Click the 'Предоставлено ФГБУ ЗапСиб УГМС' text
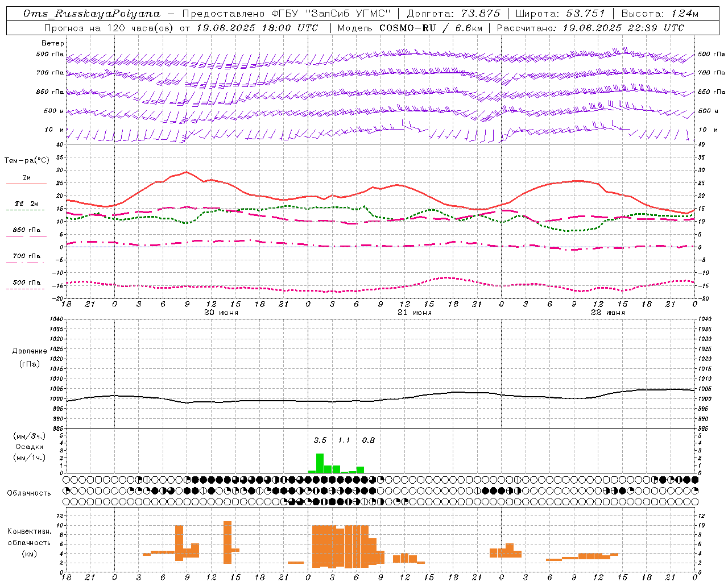The width and height of the screenshot is (728, 582). pyautogui.click(x=287, y=14)
